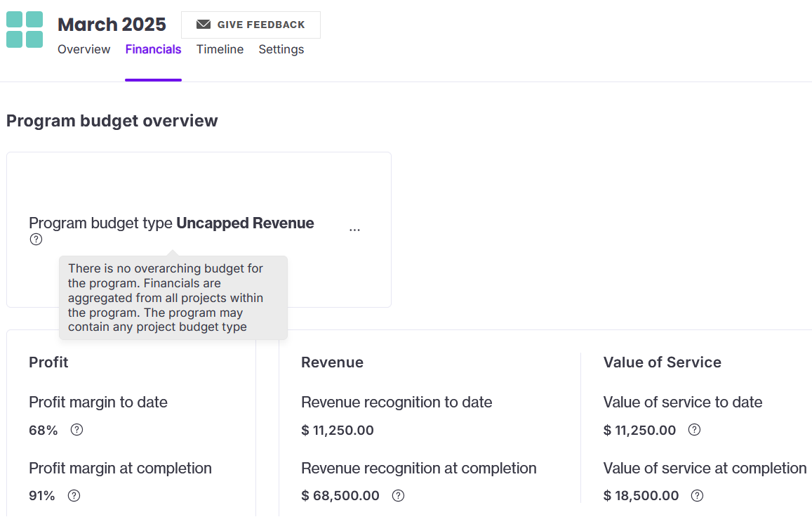Click the Profit section heading
Image resolution: width=812 pixels, height=517 pixels.
click(x=48, y=362)
